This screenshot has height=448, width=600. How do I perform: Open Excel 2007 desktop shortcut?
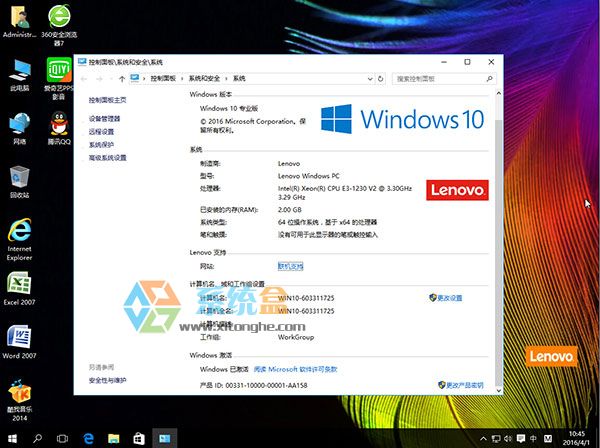[19, 288]
